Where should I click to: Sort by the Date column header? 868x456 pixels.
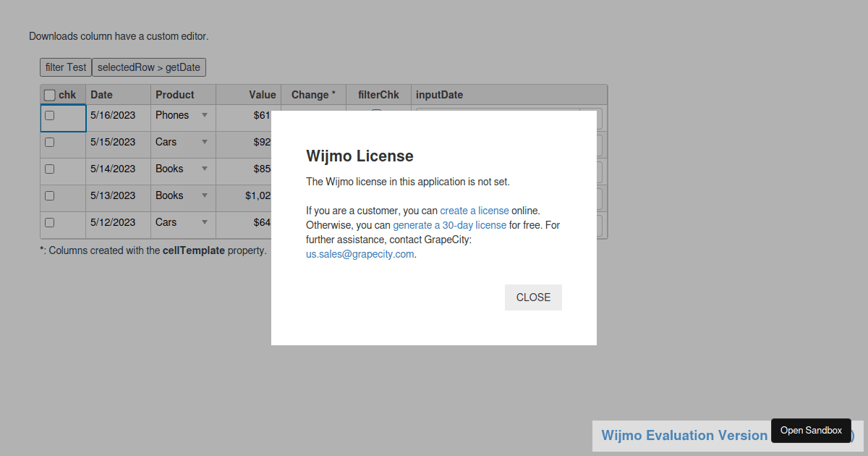[x=101, y=94]
